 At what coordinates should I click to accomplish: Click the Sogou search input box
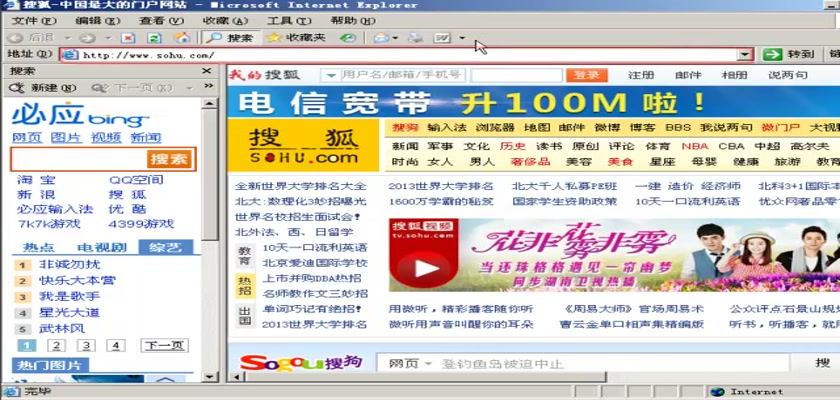(x=611, y=364)
